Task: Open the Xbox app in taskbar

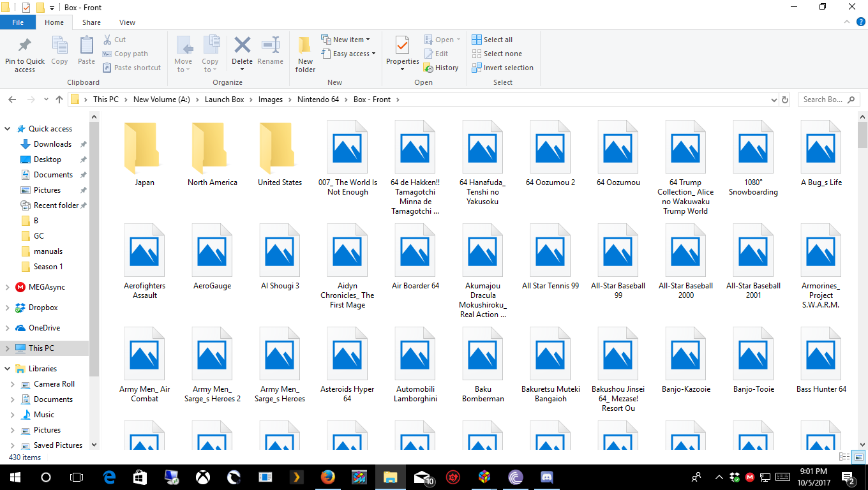Action: click(203, 477)
